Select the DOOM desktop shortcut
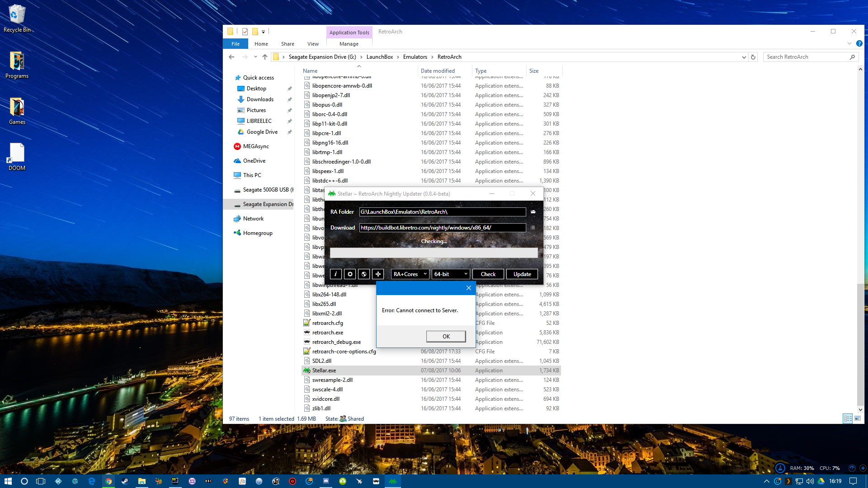The height and width of the screenshot is (488, 868). [17, 157]
